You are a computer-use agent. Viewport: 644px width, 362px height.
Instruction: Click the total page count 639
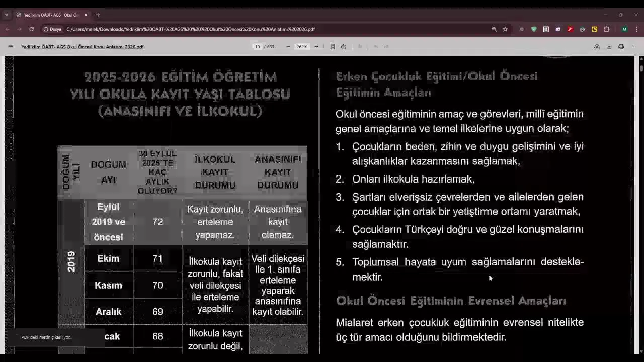click(x=271, y=47)
